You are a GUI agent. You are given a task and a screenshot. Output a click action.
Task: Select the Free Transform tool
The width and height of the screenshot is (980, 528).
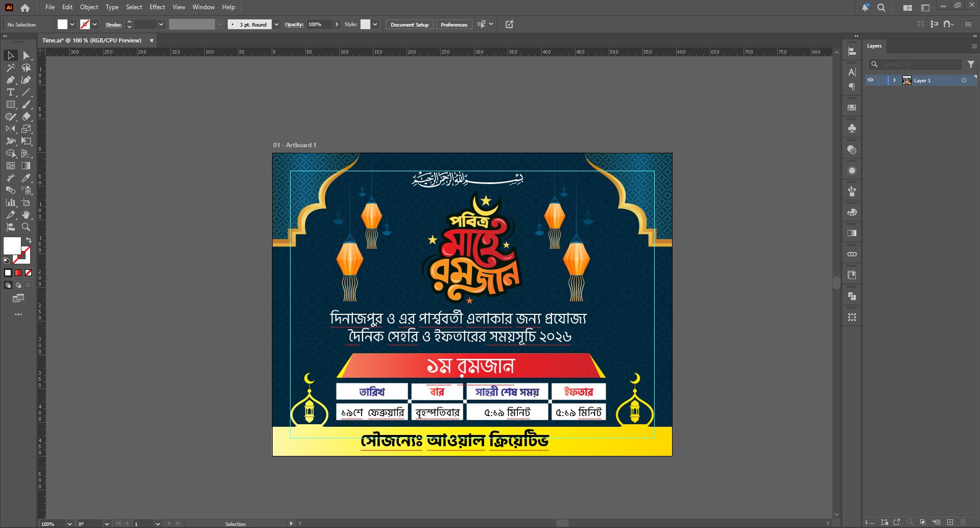(27, 141)
